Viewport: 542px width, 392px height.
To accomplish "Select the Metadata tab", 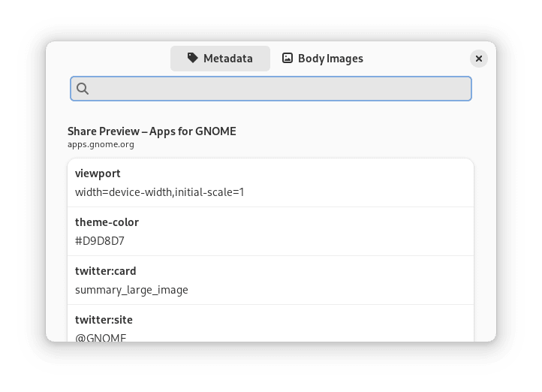I will (x=220, y=59).
